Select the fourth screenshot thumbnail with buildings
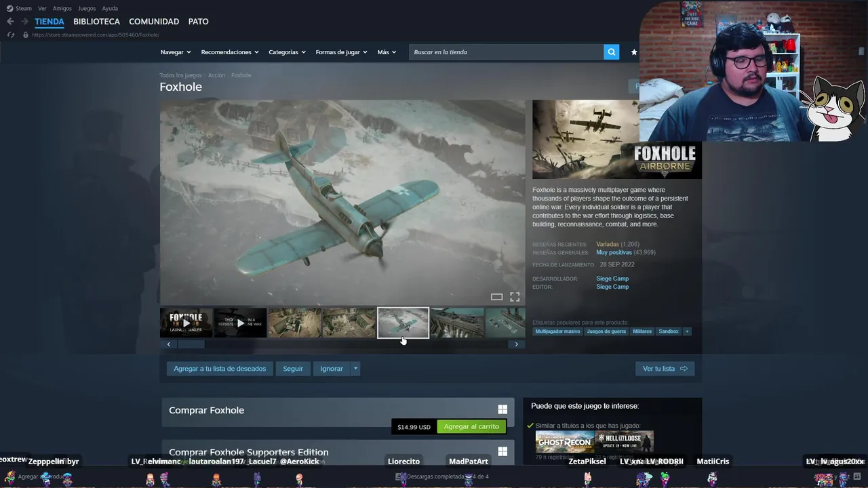Image resolution: width=868 pixels, height=488 pixels. [349, 323]
